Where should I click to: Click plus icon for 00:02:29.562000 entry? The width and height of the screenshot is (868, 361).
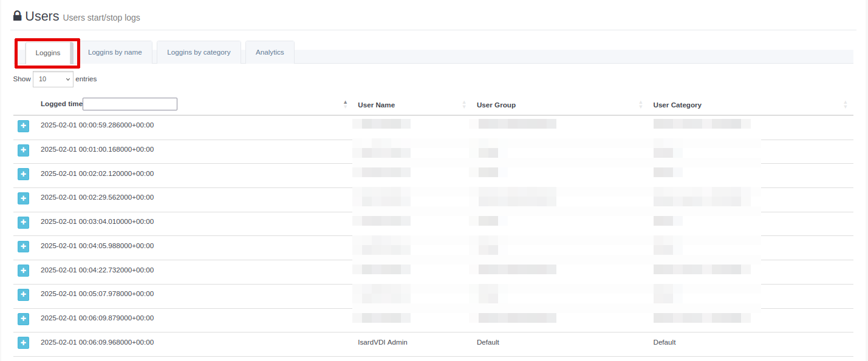pos(23,198)
